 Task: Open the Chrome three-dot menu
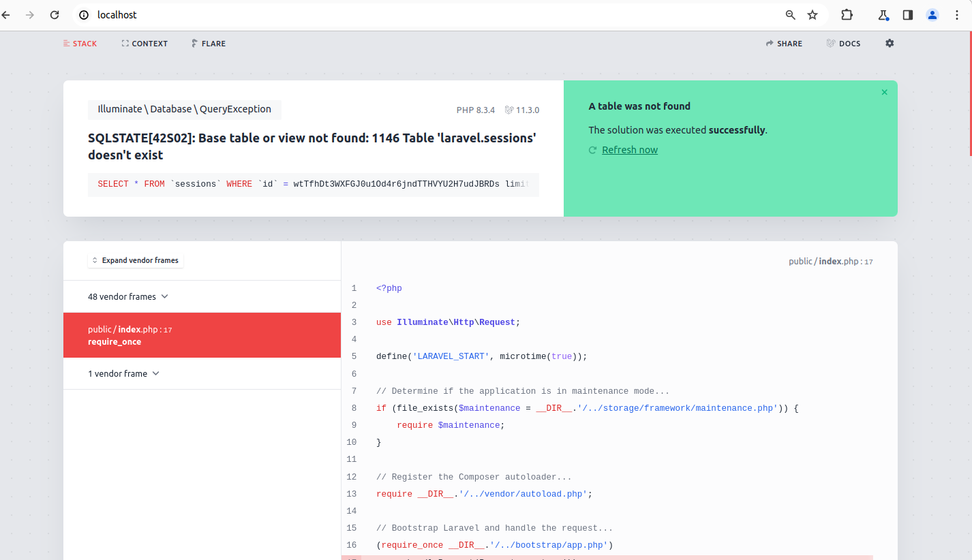point(957,14)
